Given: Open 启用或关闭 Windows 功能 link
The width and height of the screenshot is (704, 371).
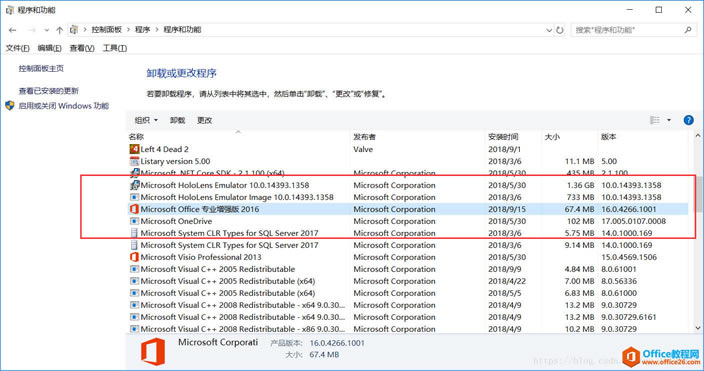Looking at the screenshot, I should pos(64,106).
